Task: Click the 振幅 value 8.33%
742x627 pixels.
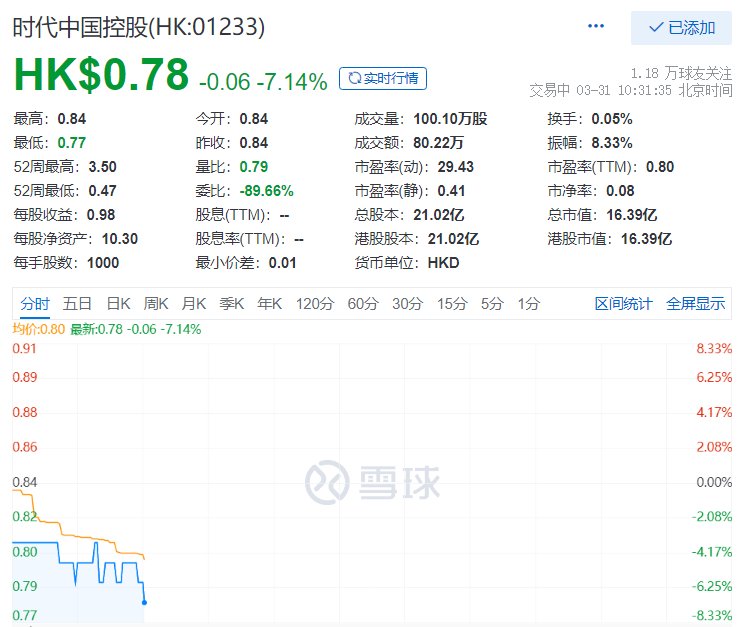Action: point(612,143)
